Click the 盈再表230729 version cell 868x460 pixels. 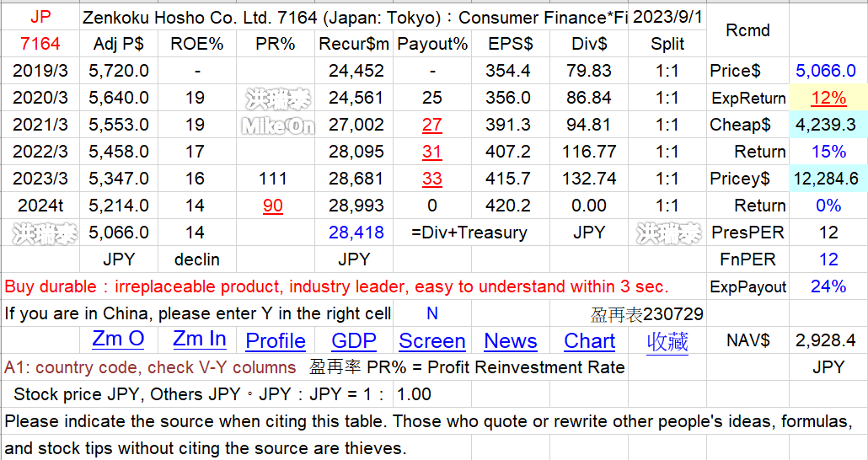646,314
